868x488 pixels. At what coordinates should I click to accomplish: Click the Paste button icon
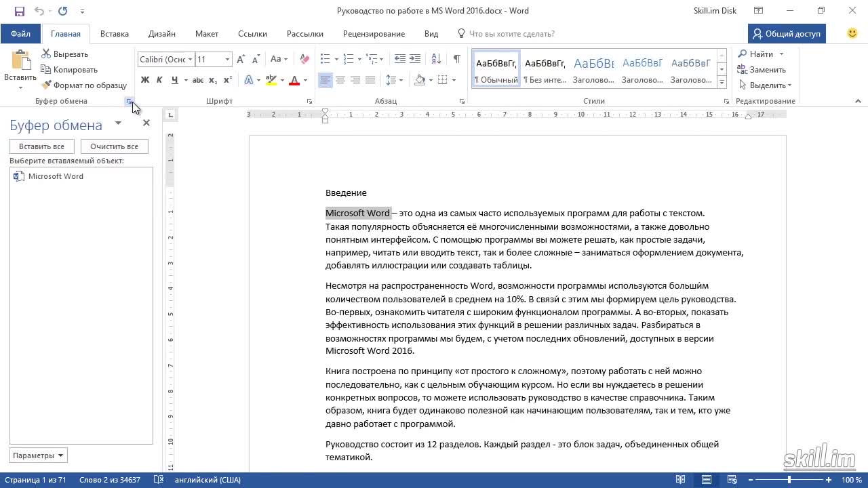[x=20, y=61]
